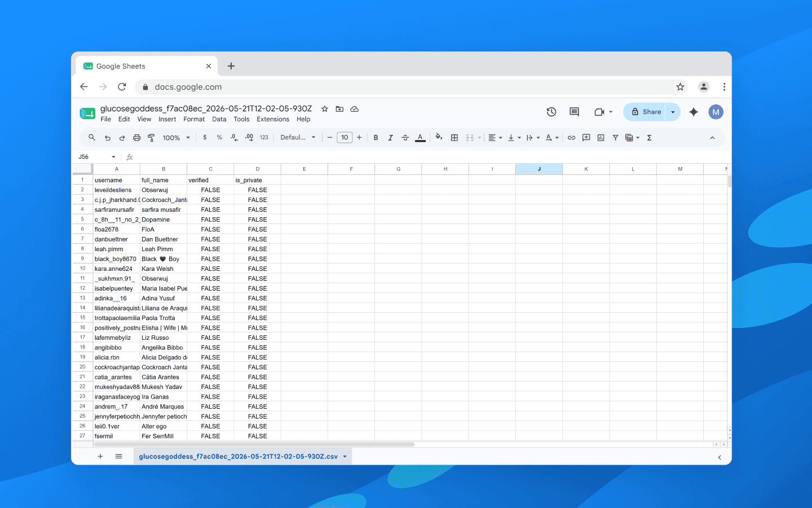This screenshot has width=812, height=508.
Task: Open the Insert menu
Action: (167, 119)
